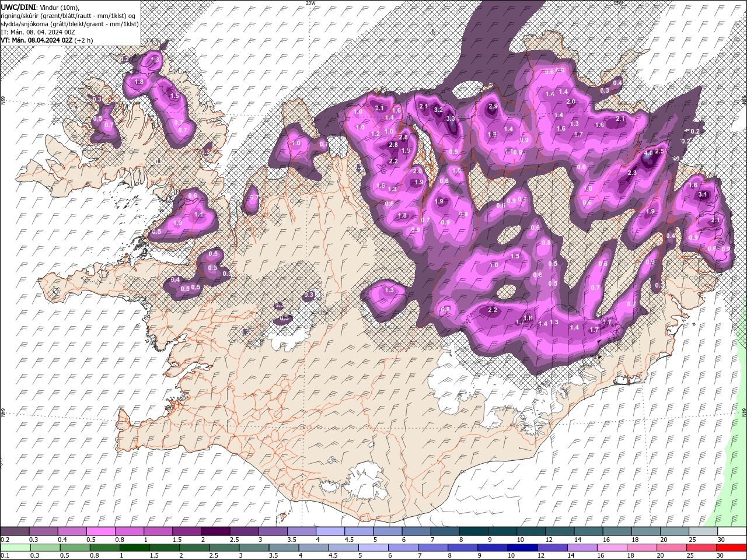Image resolution: width=747 pixels, height=560 pixels.
Task: Click the 'IT: Mán. 08. 04. 2024 00Z' line
Action: pyautogui.click(x=38, y=32)
